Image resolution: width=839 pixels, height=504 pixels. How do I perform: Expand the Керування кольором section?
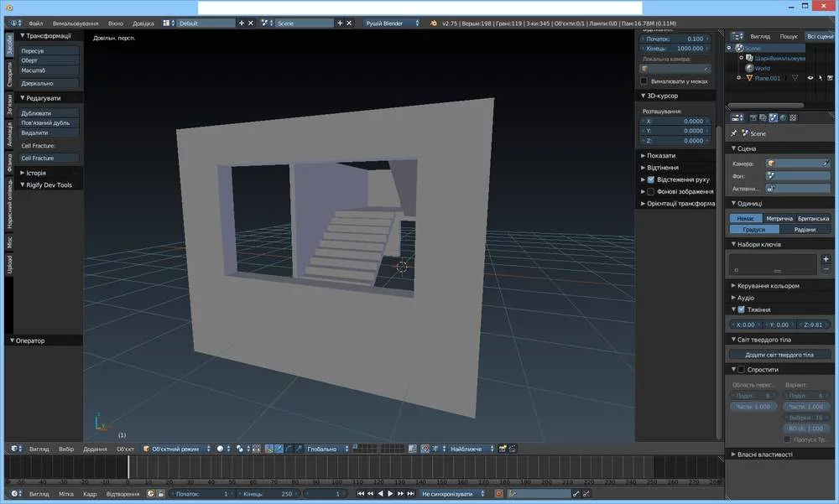coord(769,286)
